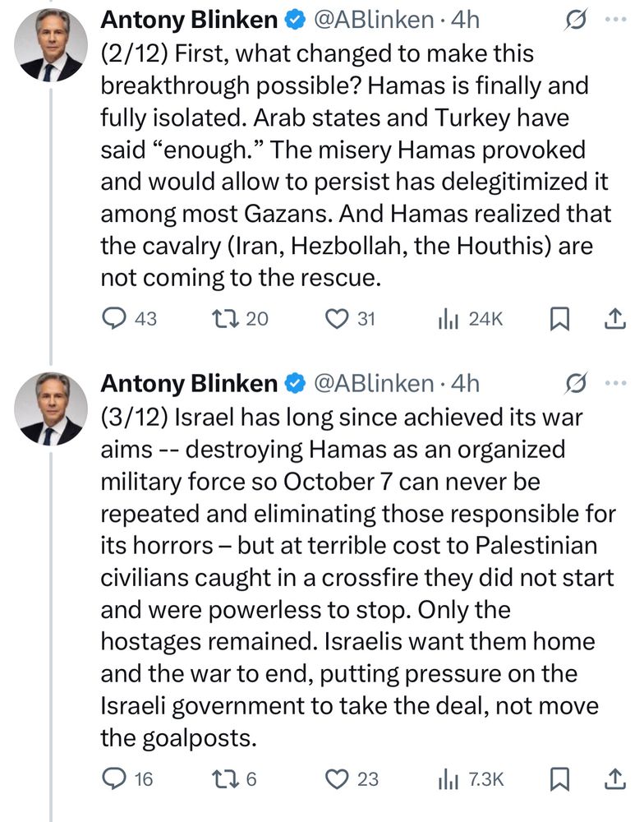The width and height of the screenshot is (644, 822).
Task: Like the (3/12) tweet
Action: pos(338,778)
